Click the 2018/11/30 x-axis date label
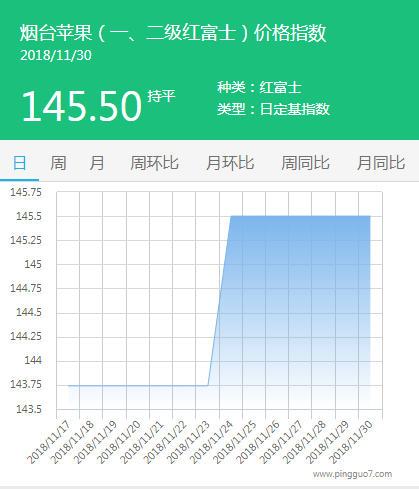The width and height of the screenshot is (419, 489). (x=351, y=442)
